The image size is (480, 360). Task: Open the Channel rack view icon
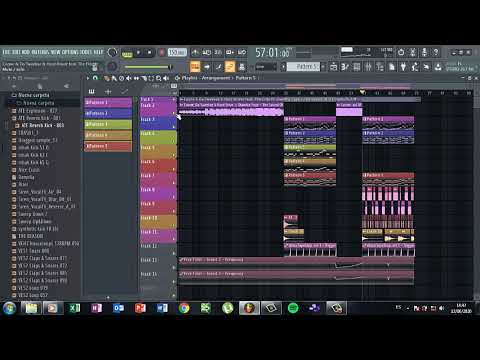coord(357,67)
